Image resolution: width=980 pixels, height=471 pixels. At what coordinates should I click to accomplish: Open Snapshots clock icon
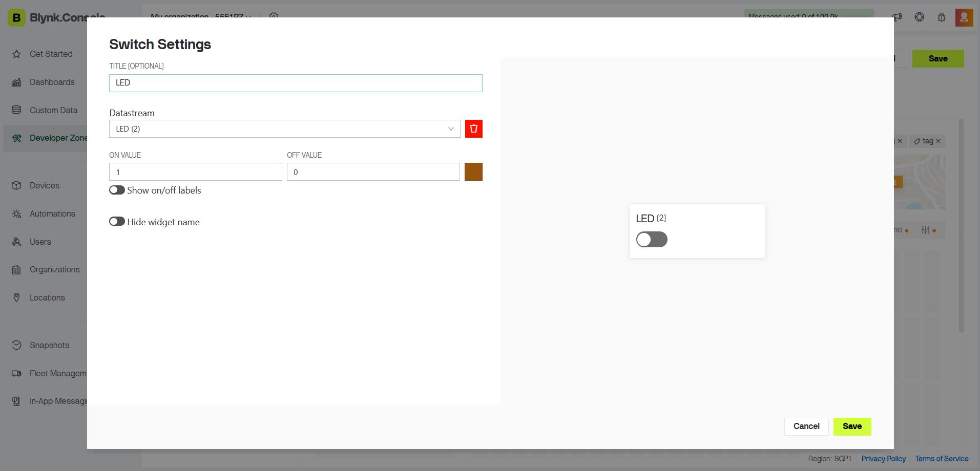tap(16, 345)
